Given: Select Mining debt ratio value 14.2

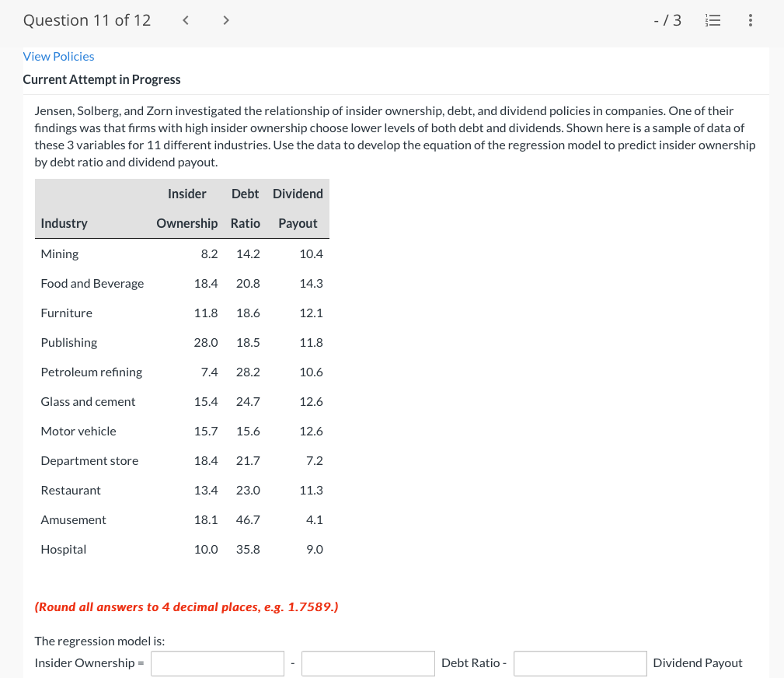Looking at the screenshot, I should 248,253.
